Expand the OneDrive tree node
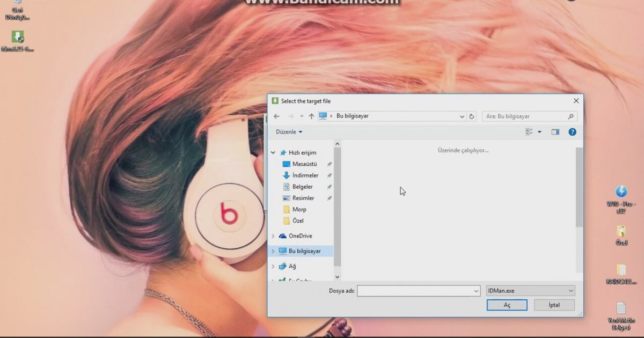Image resolution: width=644 pixels, height=338 pixels. point(273,236)
